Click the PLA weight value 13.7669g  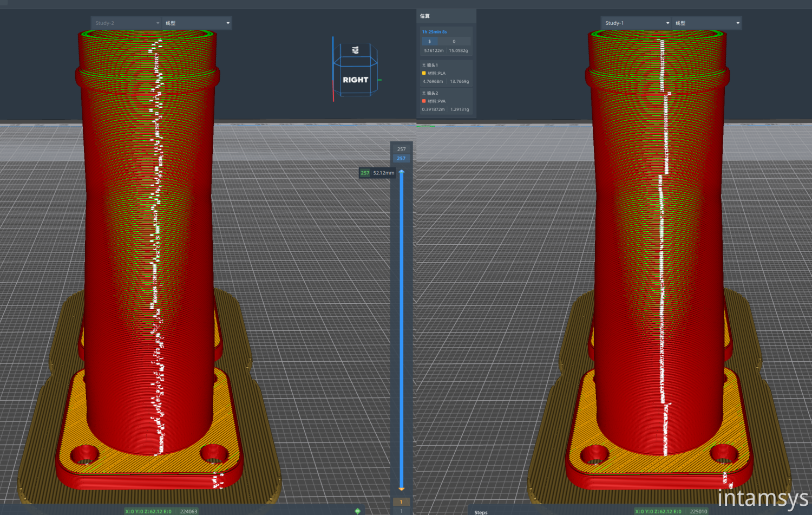point(460,82)
